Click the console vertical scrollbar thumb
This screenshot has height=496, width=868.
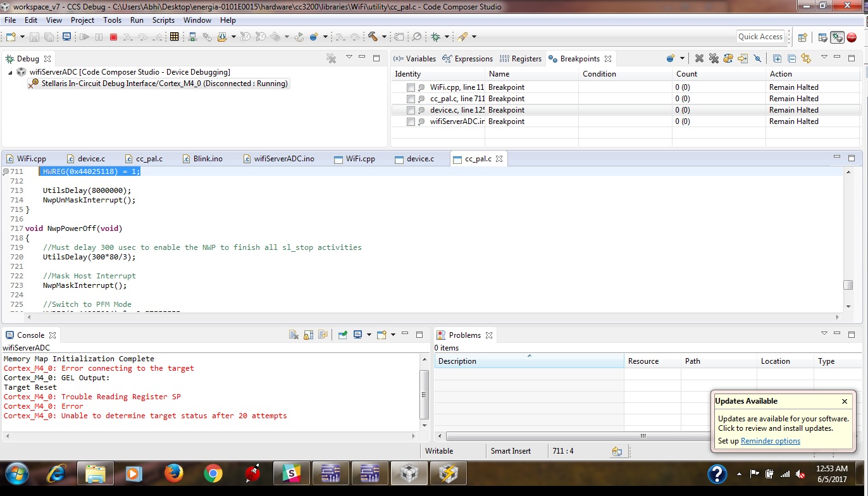click(x=424, y=394)
